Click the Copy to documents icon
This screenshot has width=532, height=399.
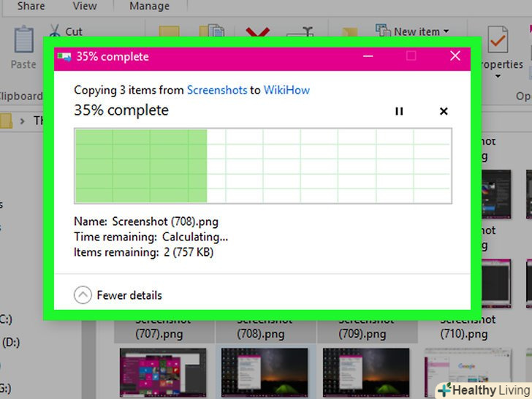pyautogui.click(x=212, y=31)
